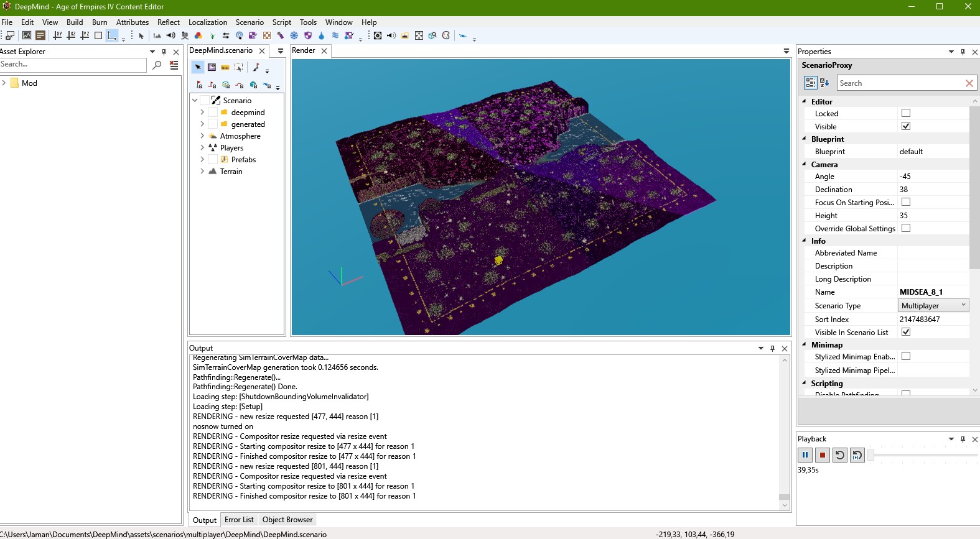The height and width of the screenshot is (539, 980).
Task: Click the YZ axis plane icon in main toolbar
Action: (85, 35)
